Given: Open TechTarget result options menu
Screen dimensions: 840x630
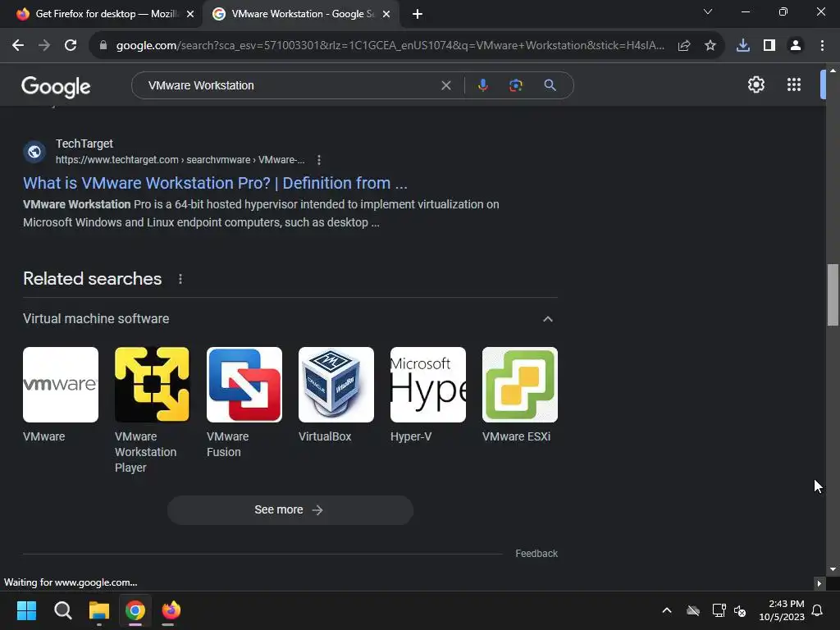Looking at the screenshot, I should (319, 160).
